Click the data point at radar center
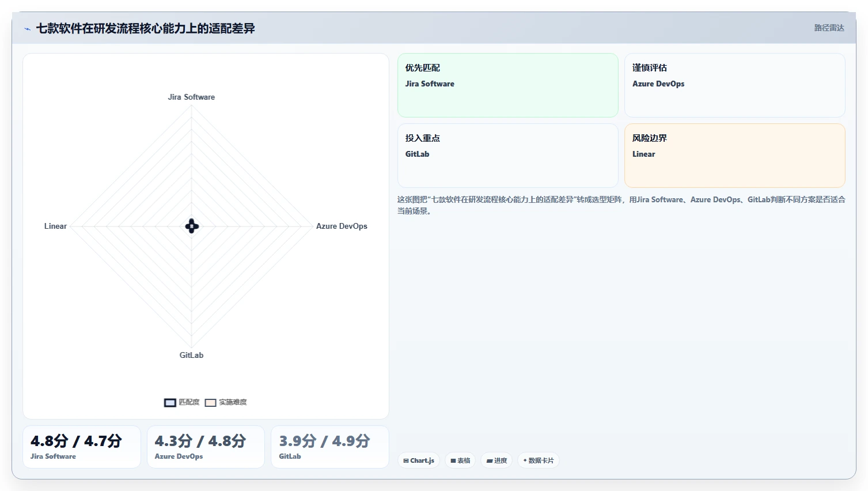Image resolution: width=868 pixels, height=491 pixels. click(192, 226)
